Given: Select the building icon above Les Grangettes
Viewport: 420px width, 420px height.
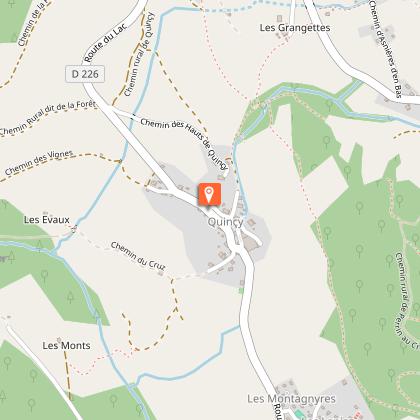Looking at the screenshot, I should pyautogui.click(x=280, y=18).
